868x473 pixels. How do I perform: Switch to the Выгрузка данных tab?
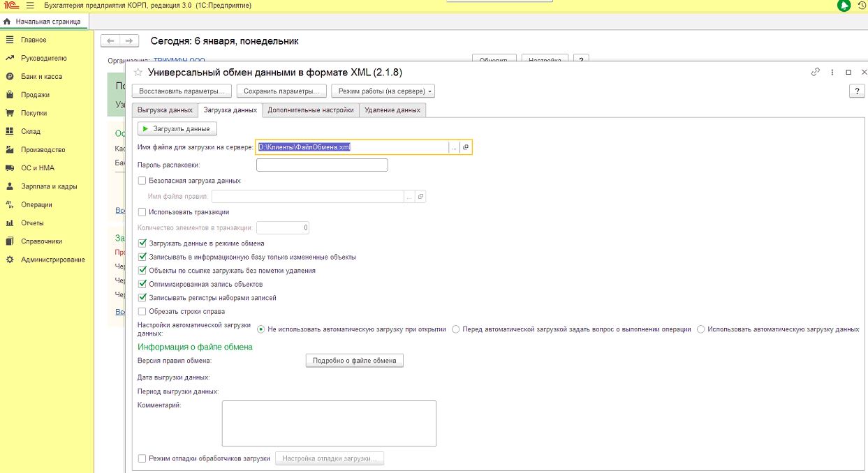[165, 110]
